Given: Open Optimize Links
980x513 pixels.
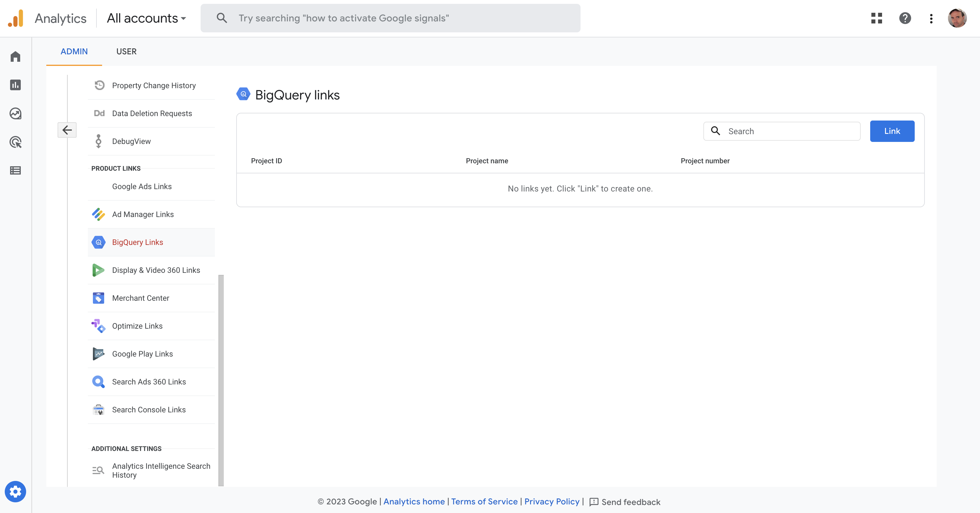Looking at the screenshot, I should (151, 326).
